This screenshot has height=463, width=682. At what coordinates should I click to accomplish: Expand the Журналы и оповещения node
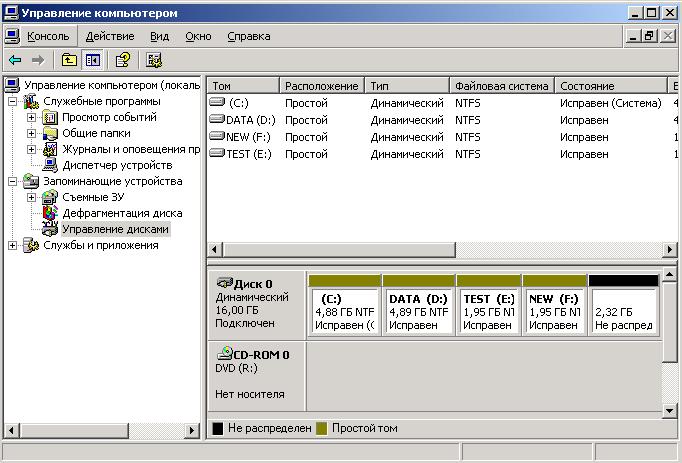(x=31, y=150)
